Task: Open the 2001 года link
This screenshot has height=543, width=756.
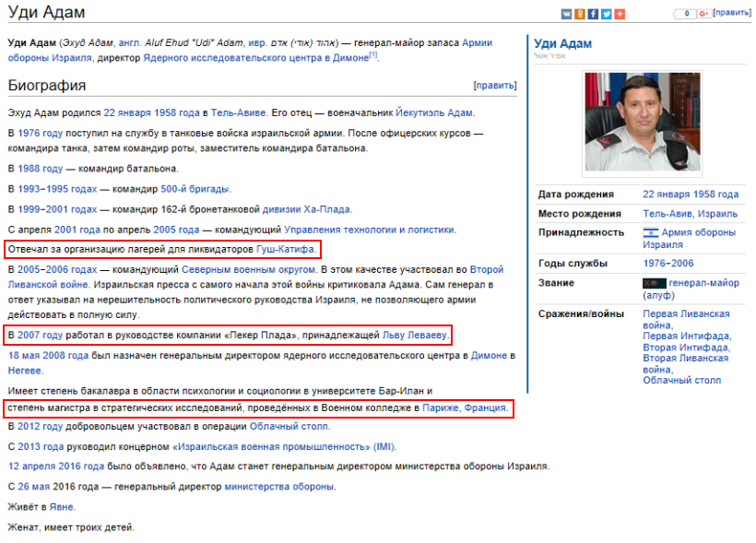Action: click(77, 230)
